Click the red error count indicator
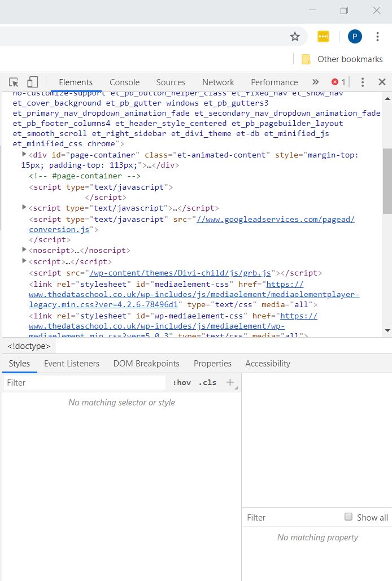 coord(338,82)
